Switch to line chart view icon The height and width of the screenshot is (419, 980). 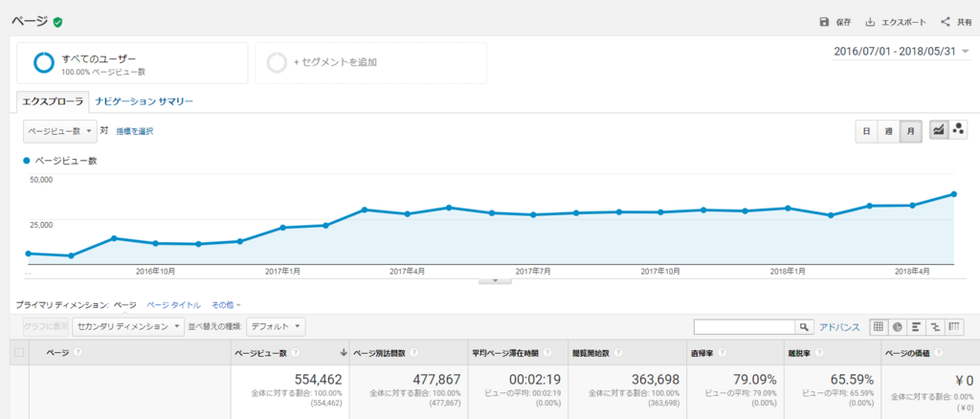click(x=938, y=130)
